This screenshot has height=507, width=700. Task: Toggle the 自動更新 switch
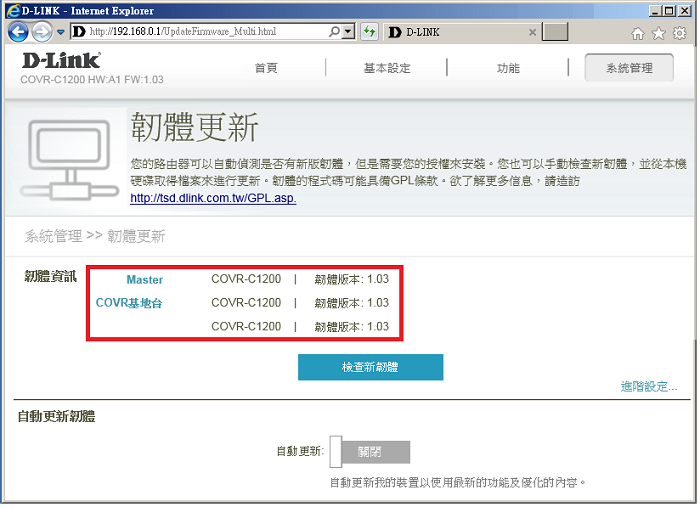[369, 451]
